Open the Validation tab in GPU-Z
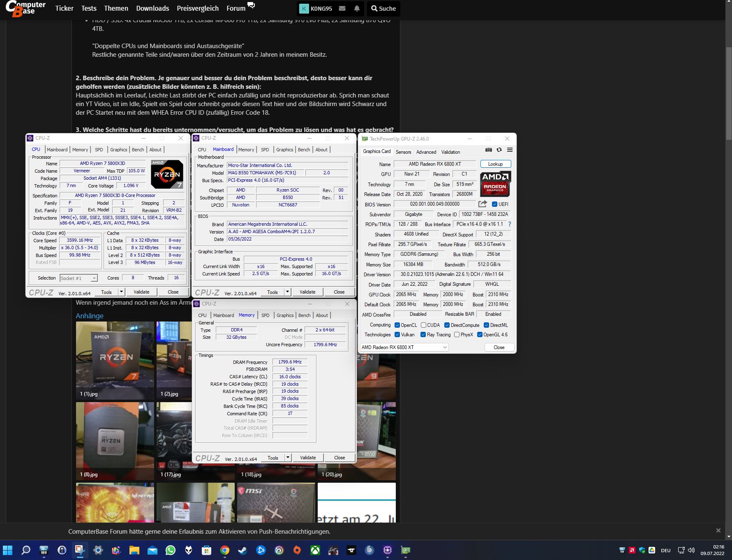This screenshot has width=732, height=560. tap(450, 152)
